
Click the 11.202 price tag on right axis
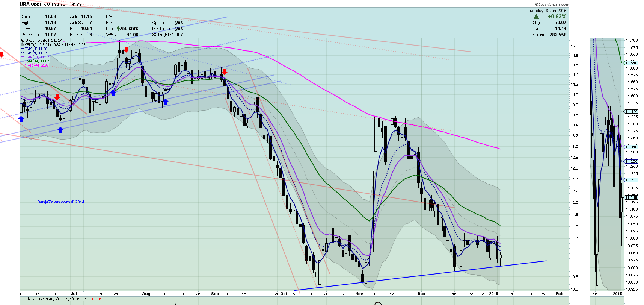pyautogui.click(x=631, y=180)
